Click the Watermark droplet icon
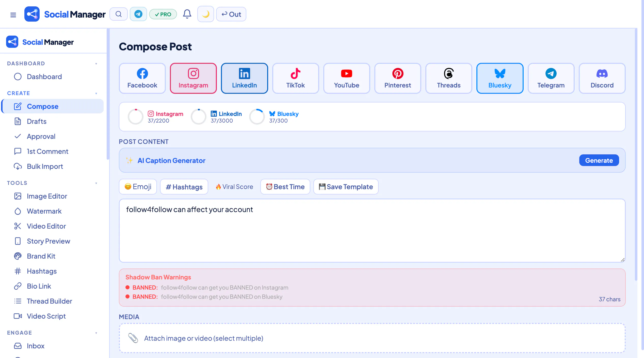This screenshot has width=644, height=358. point(18,211)
